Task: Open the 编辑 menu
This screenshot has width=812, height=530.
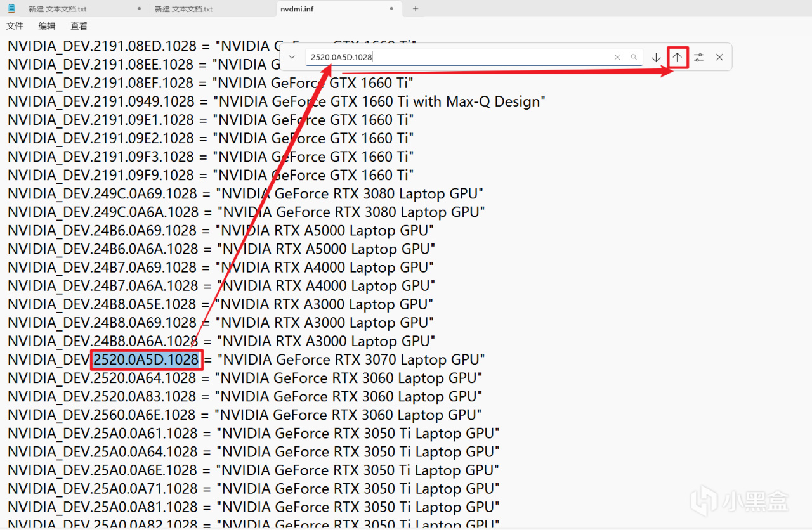Action: coord(47,26)
